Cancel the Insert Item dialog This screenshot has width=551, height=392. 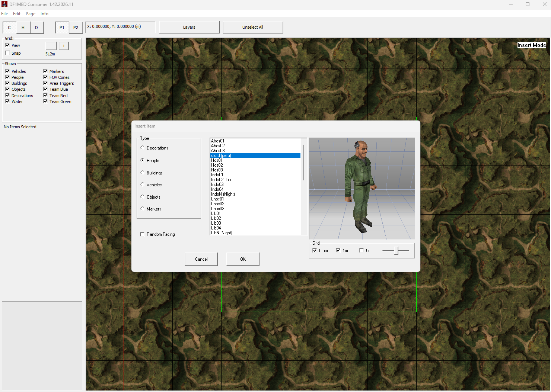click(x=201, y=259)
